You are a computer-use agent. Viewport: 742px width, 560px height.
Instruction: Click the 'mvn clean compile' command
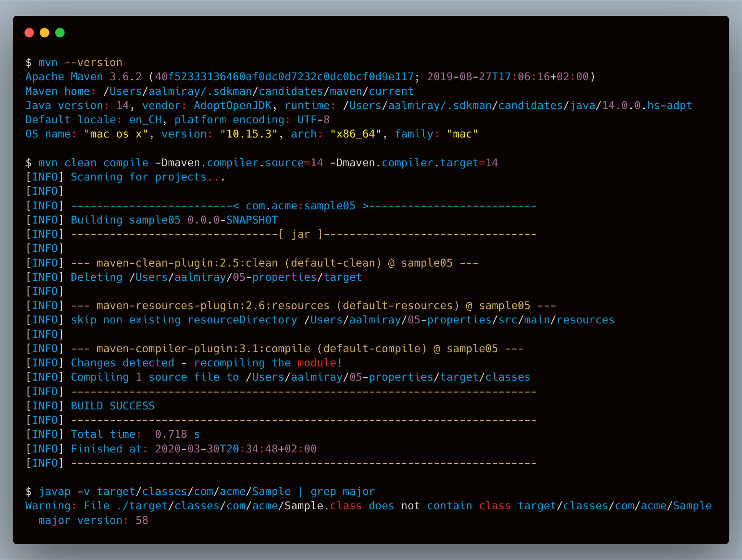tap(93, 163)
